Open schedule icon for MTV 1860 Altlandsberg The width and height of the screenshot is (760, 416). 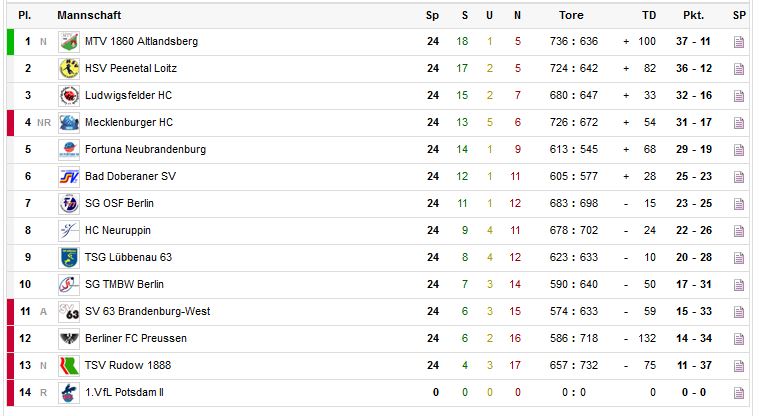(739, 42)
